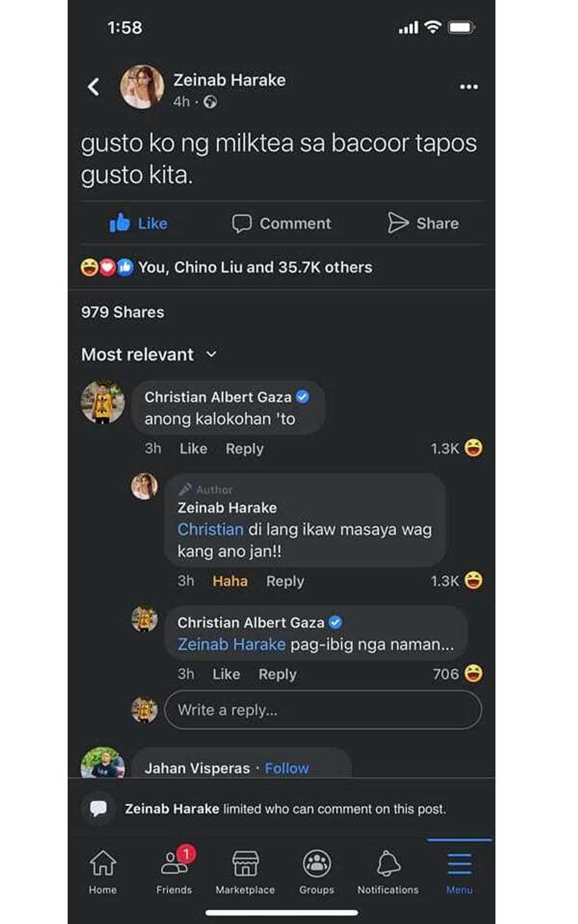Tap the Write a reply field

pyautogui.click(x=323, y=710)
